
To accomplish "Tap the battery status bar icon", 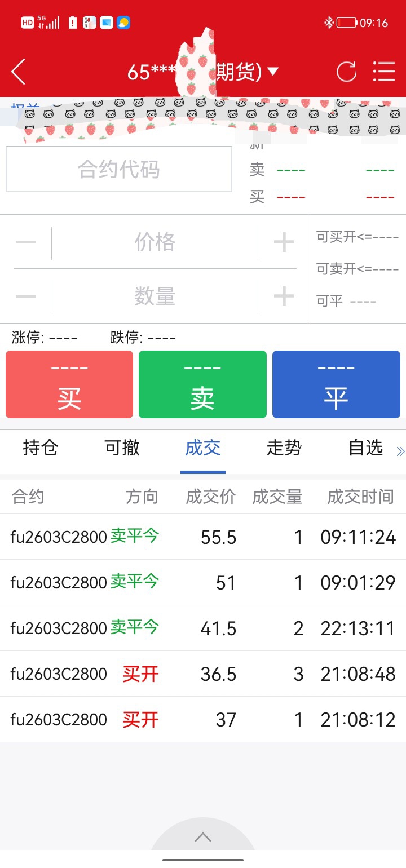I will pos(347,23).
